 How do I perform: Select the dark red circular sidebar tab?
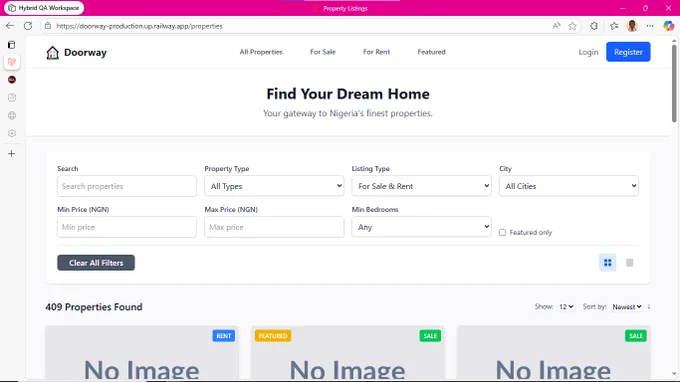point(12,80)
